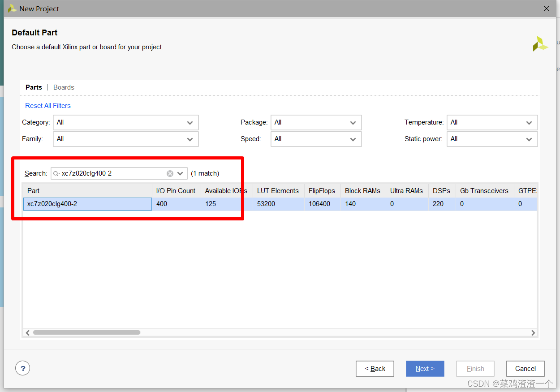Sort by DSPs column header
This screenshot has width=560, height=392.
[442, 191]
